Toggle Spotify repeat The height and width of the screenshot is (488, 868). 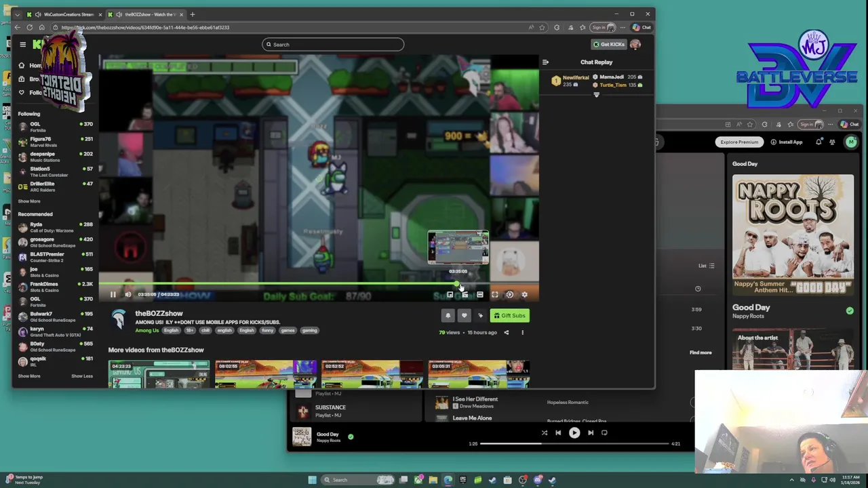pos(604,432)
